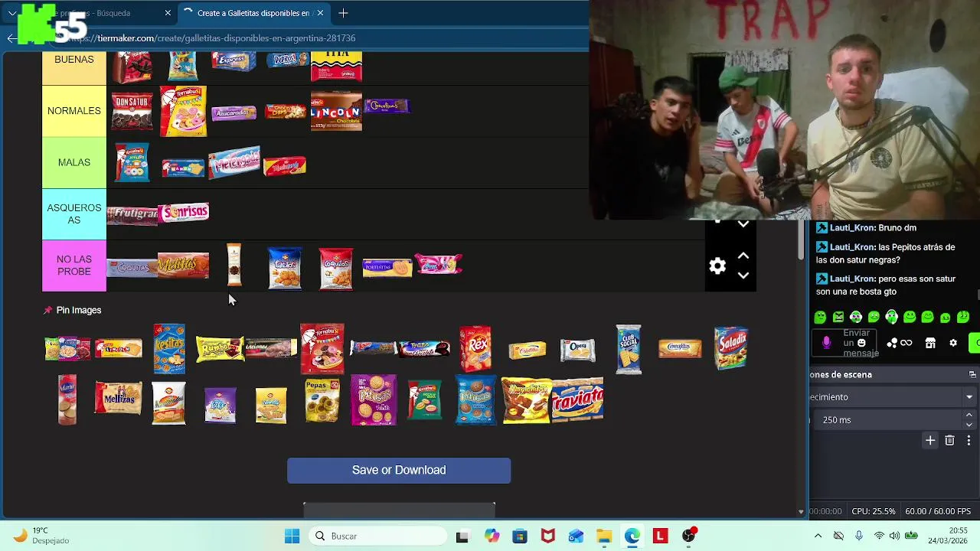Image resolution: width=980 pixels, height=551 pixels.
Task: Select the Mellizas cookies image
Action: tap(118, 399)
